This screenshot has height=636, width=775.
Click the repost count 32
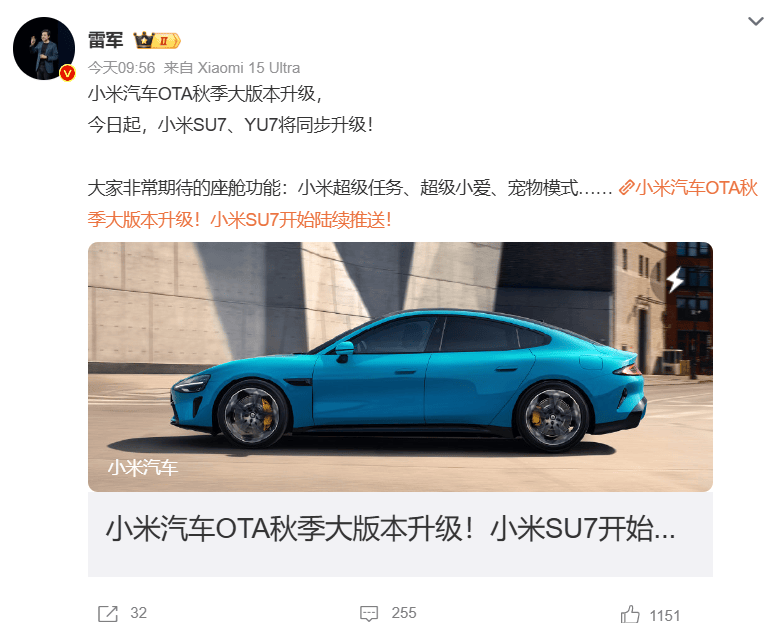coord(138,613)
